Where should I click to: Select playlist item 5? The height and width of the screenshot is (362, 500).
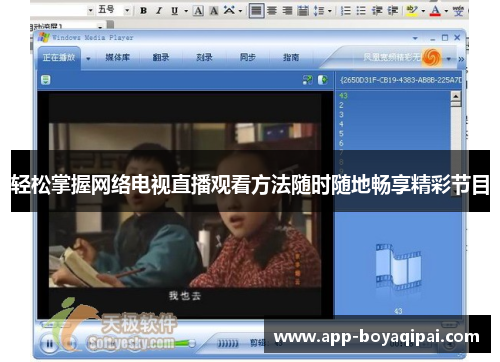coord(341,134)
